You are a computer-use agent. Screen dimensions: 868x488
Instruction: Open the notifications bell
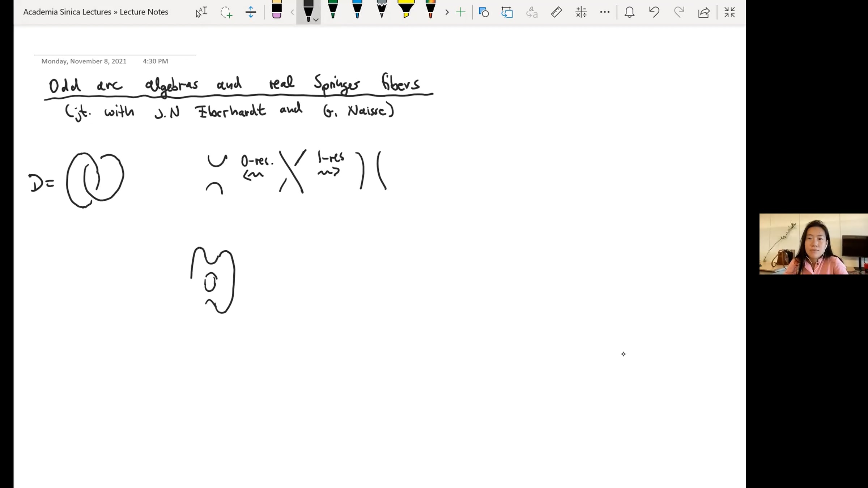[x=630, y=12]
